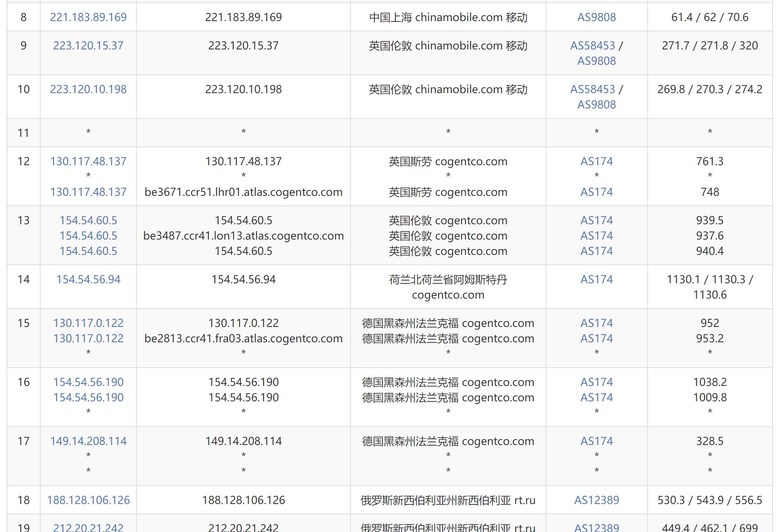Click AS174 link in hop 14 row
This screenshot has width=776, height=532.
coord(596,279)
